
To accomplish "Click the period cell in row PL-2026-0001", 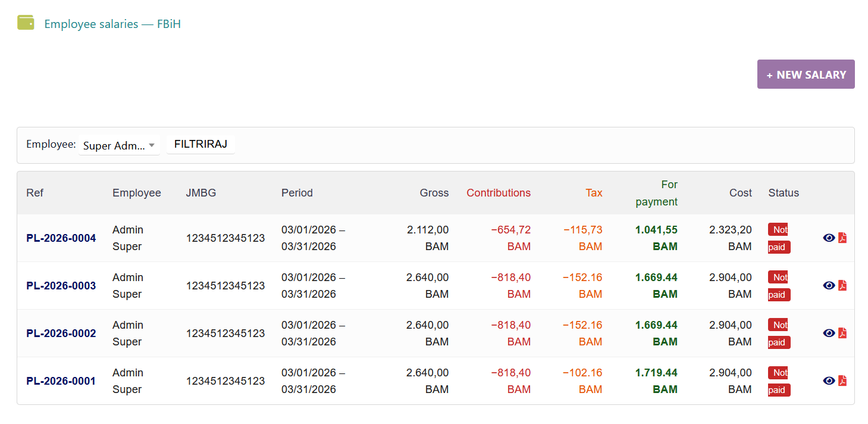I will click(x=314, y=381).
